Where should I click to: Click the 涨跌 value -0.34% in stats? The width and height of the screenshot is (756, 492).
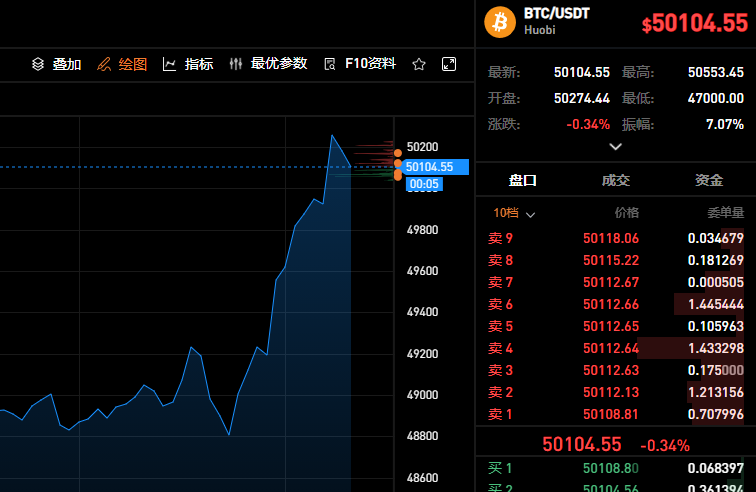click(588, 124)
